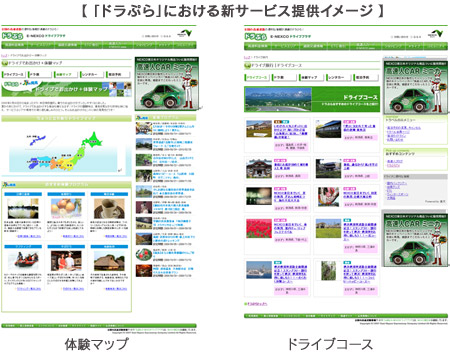The width and height of the screenshot is (450, 360).
Task: Click the home breadcrumb link on ドライブコース page
Action: (247, 58)
